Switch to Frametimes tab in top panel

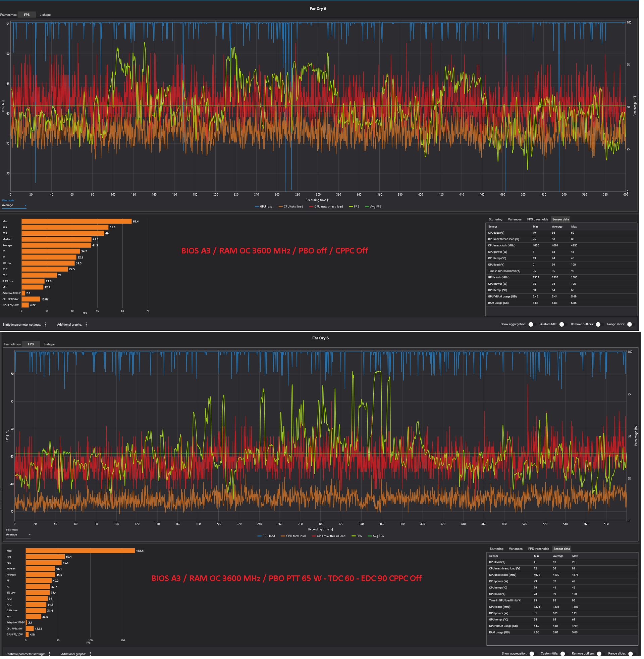click(x=8, y=15)
